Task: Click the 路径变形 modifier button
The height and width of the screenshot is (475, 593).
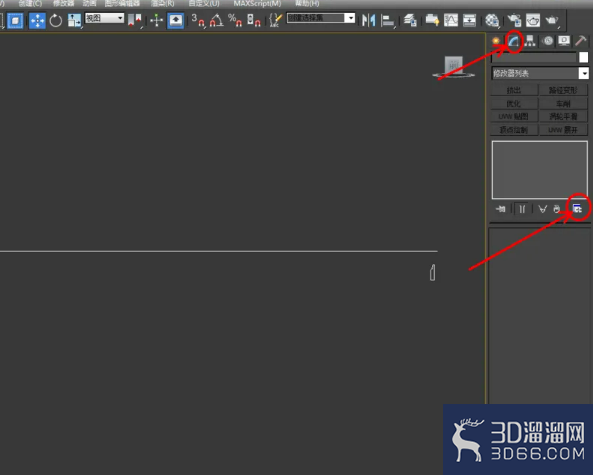Action: click(563, 90)
